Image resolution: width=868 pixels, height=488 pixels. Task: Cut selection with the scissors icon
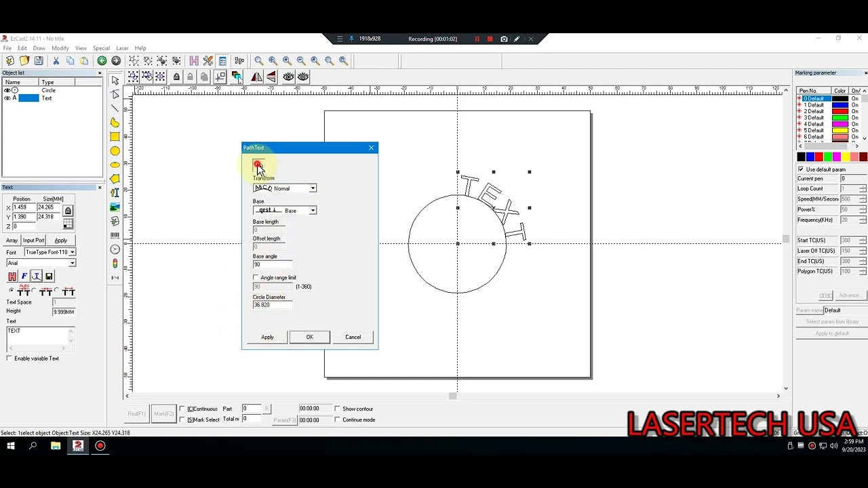pos(56,61)
